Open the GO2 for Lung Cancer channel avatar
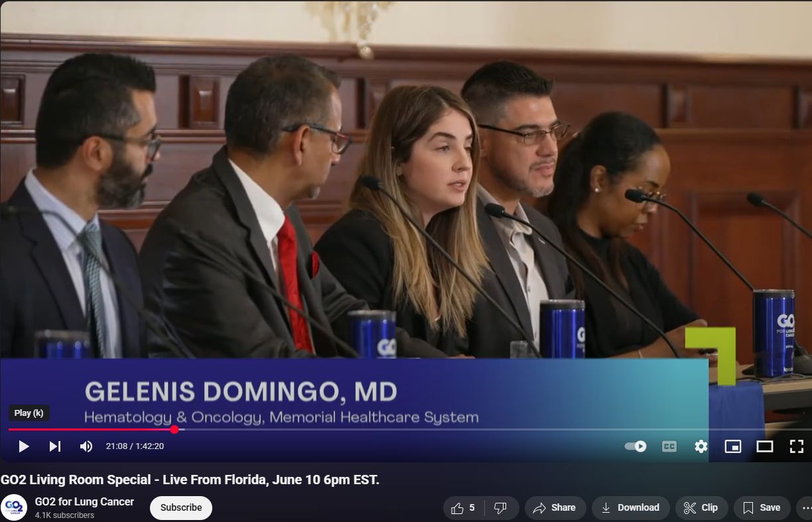 coord(14,507)
